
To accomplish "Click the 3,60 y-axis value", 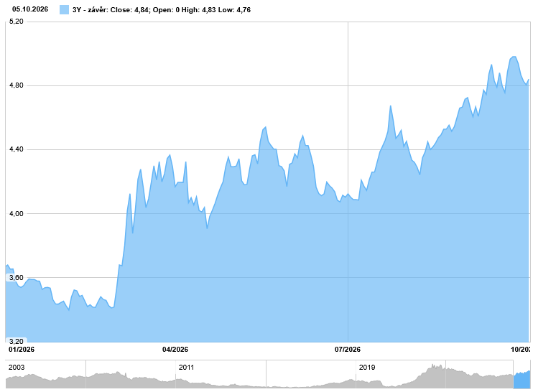I will pyautogui.click(x=17, y=278).
